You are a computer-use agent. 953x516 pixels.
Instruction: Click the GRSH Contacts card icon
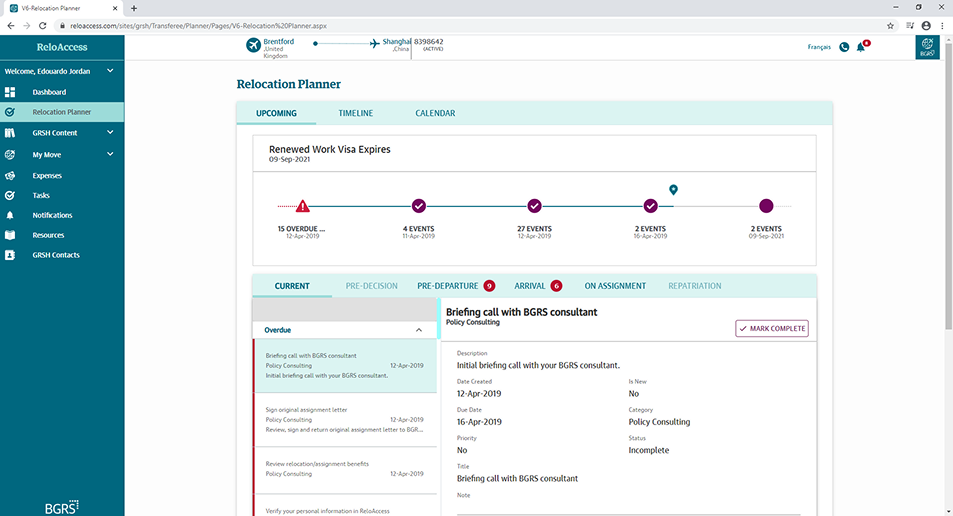(10, 255)
